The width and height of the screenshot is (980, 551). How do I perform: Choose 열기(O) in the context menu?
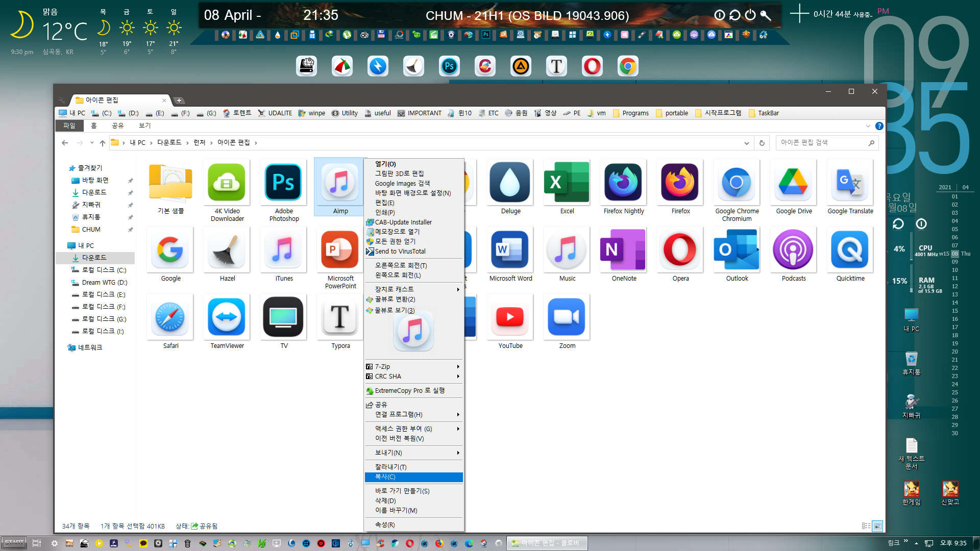click(x=414, y=164)
